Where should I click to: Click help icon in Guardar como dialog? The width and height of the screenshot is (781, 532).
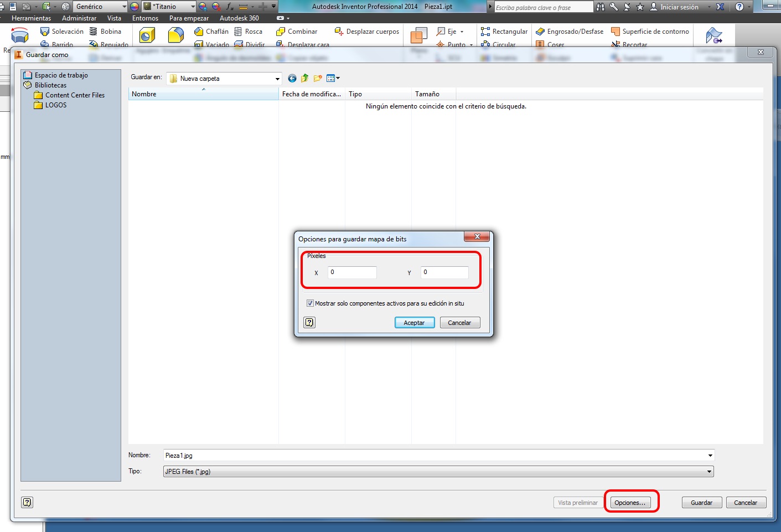point(27,502)
